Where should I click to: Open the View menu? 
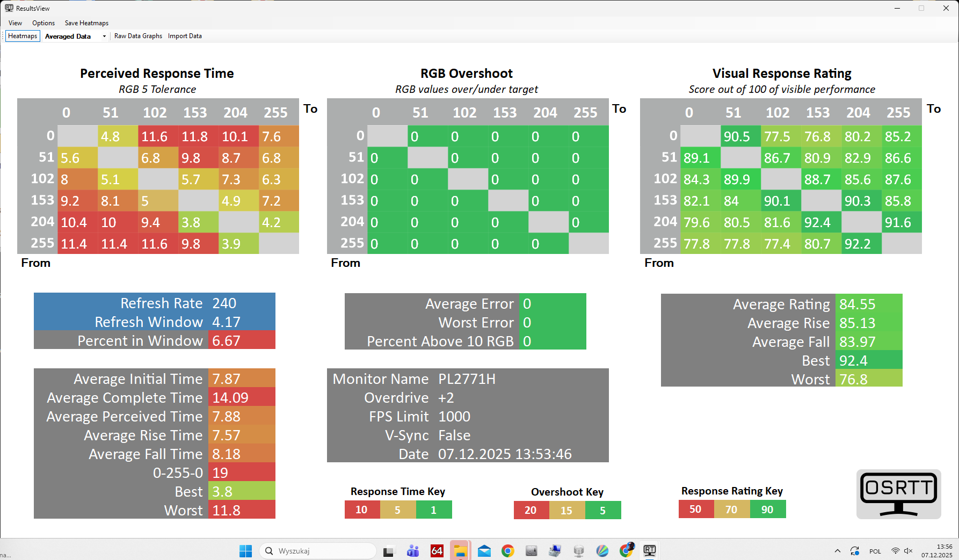coord(15,23)
